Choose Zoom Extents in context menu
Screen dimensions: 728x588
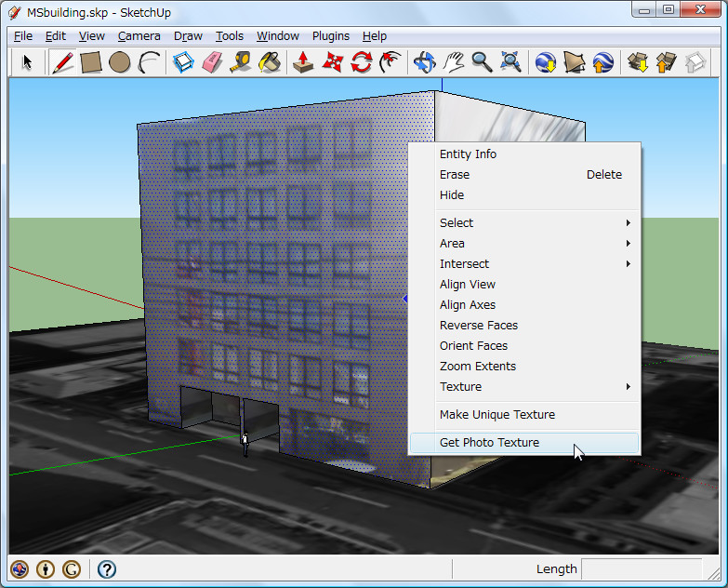pos(523,366)
